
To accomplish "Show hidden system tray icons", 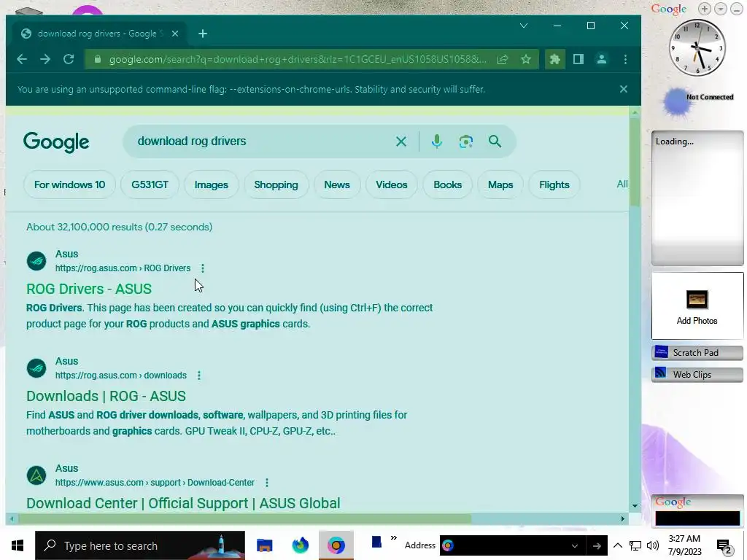I will coord(617,545).
